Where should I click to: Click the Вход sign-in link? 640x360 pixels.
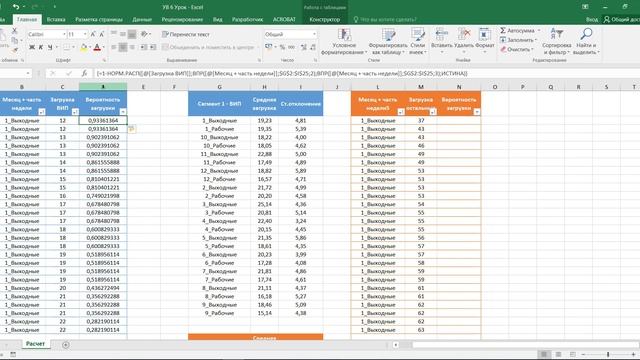(x=591, y=19)
